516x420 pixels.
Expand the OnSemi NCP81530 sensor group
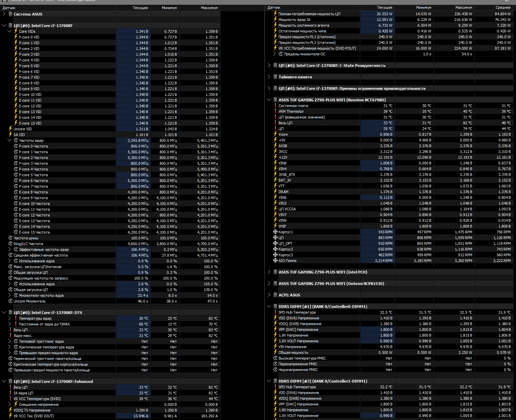(269, 284)
